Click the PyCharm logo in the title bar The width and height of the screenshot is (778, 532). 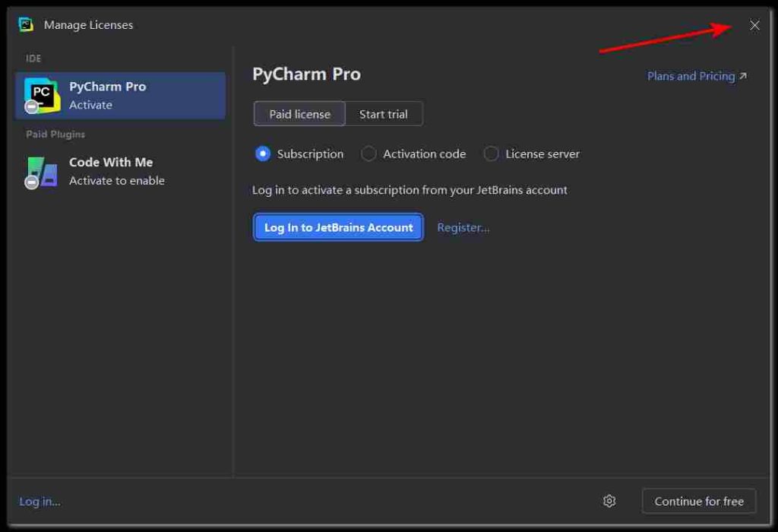pos(26,25)
